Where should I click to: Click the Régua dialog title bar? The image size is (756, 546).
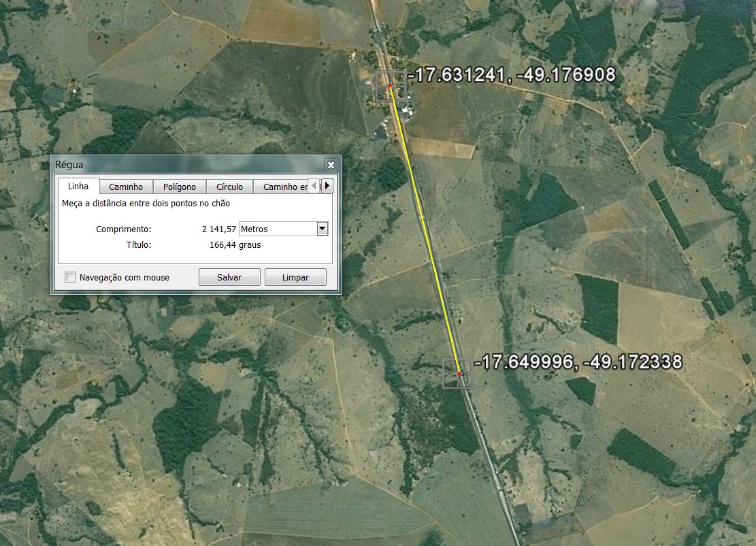click(188, 165)
